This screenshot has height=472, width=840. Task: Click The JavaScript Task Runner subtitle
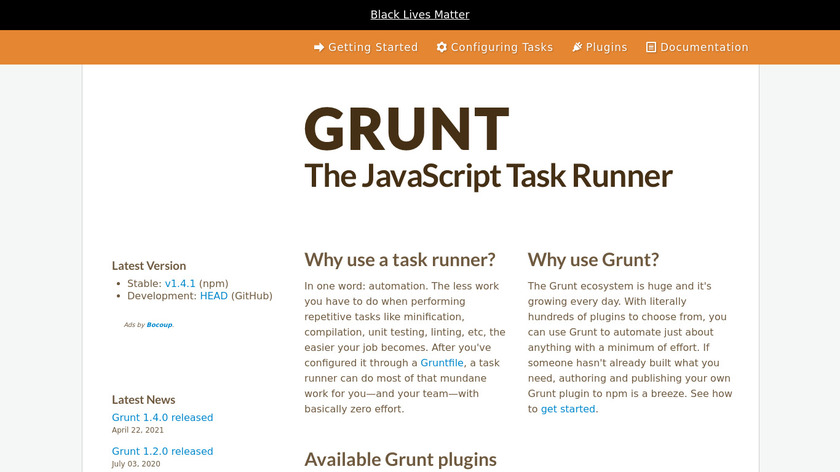[x=488, y=176]
